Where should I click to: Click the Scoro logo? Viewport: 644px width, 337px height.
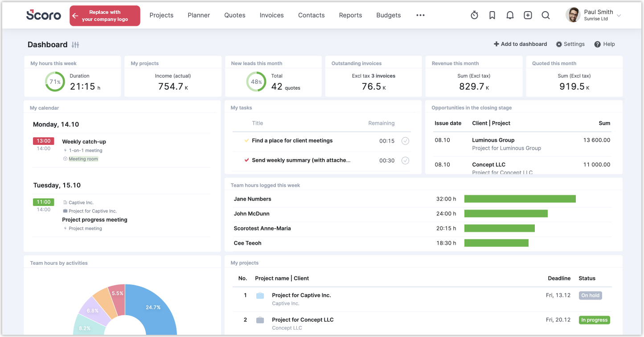pyautogui.click(x=44, y=15)
